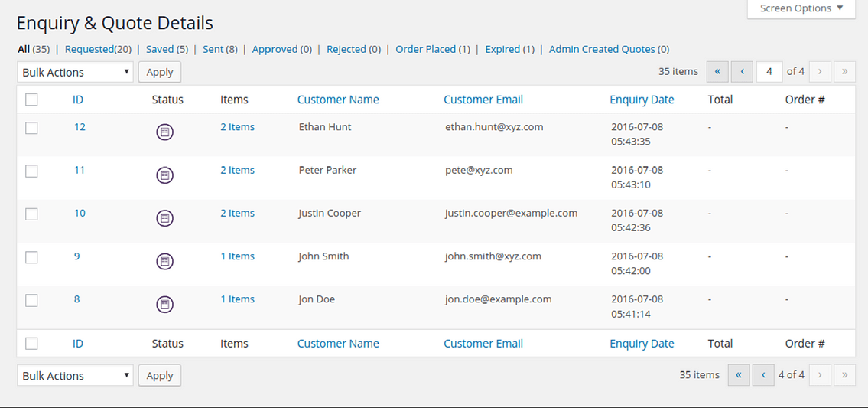Click the status icon for Ethan Hunt's enquiry
Screen dimensions: 868x408
pyautogui.click(x=164, y=132)
